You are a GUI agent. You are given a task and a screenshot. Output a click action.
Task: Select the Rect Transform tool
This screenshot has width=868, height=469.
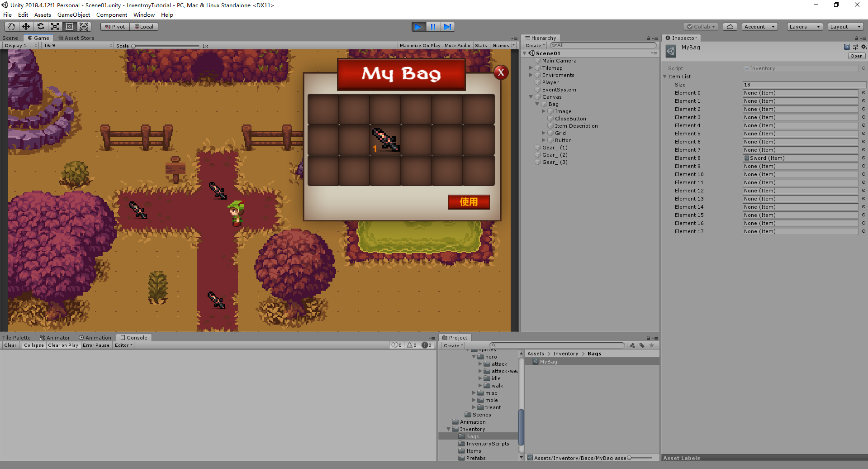coord(69,27)
